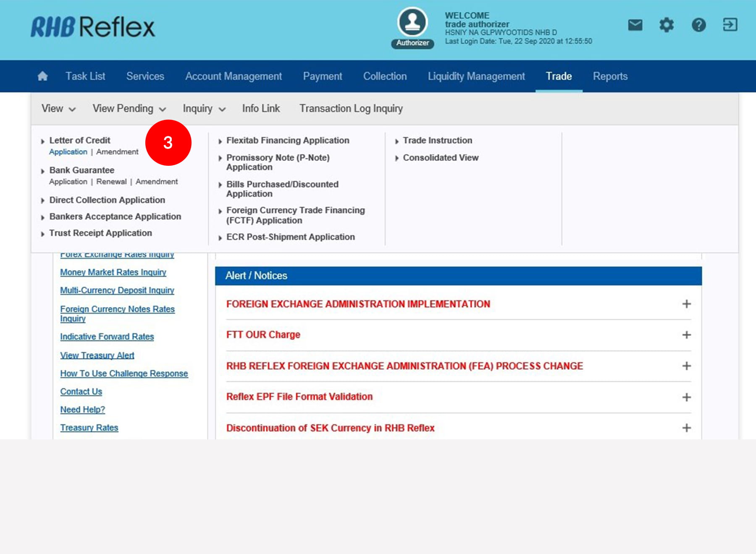The height and width of the screenshot is (554, 756).
Task: Open Money Market Rates Inquiry link
Action: coord(113,272)
